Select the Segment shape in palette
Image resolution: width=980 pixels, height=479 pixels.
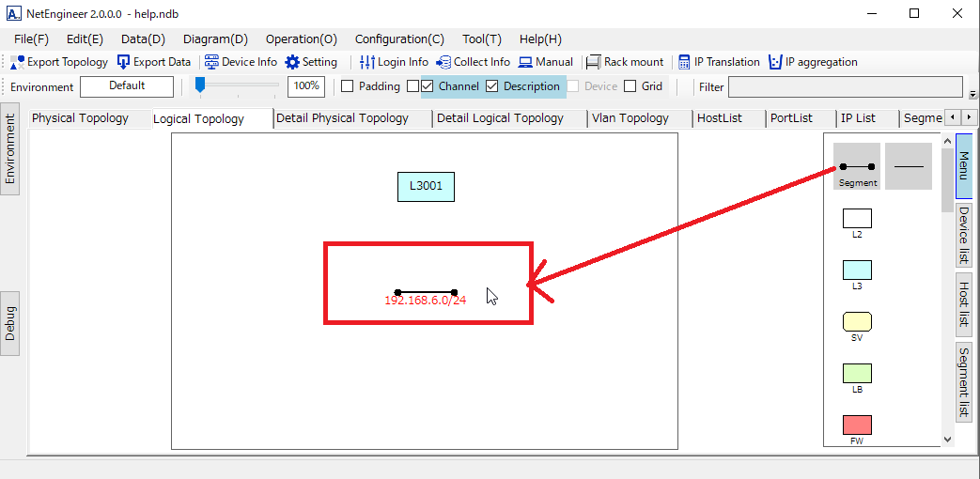[857, 166]
